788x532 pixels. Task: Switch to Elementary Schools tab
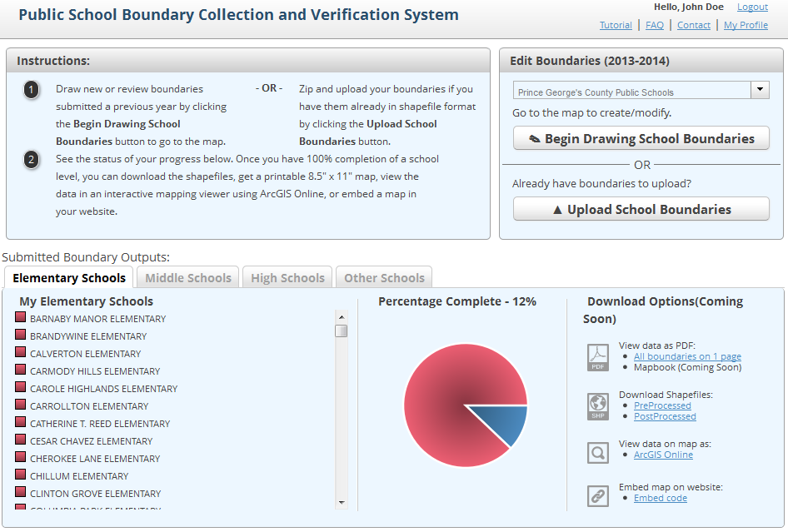tap(69, 278)
